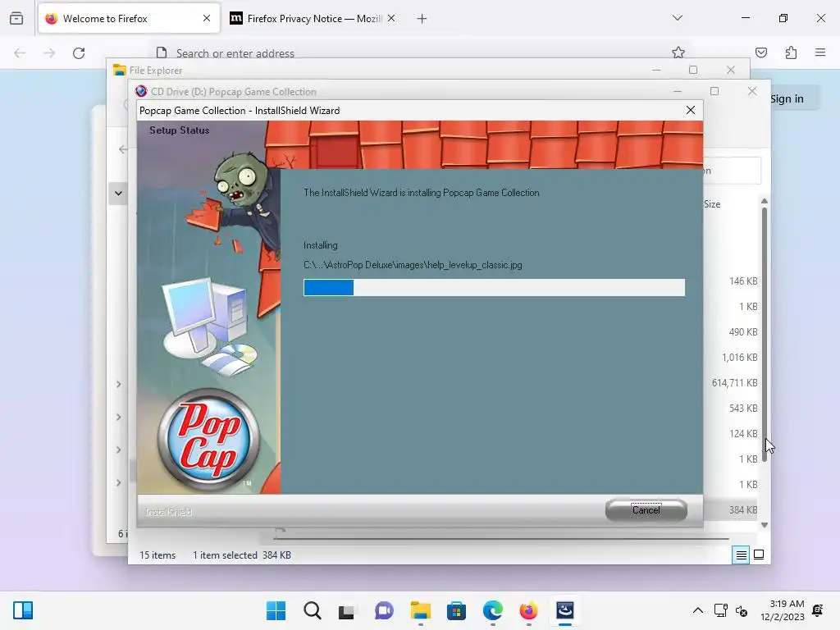Viewport: 840px width, 630px height.
Task: Show hidden system tray icons
Action: 698,610
